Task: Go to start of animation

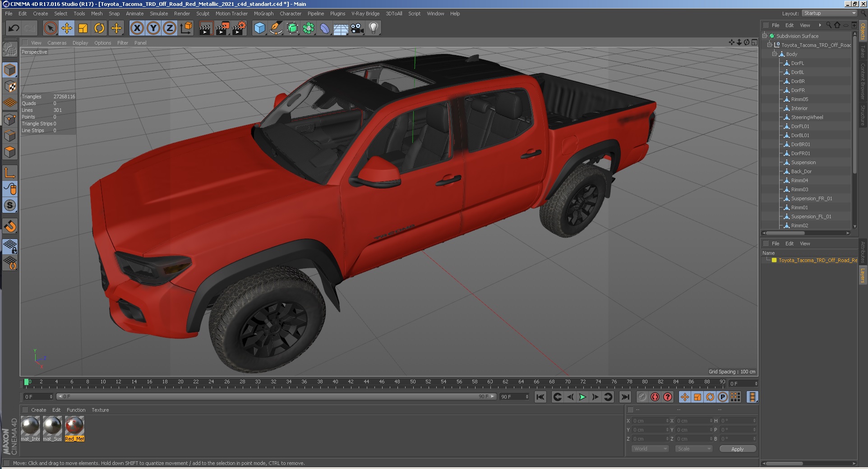Action: click(x=540, y=397)
